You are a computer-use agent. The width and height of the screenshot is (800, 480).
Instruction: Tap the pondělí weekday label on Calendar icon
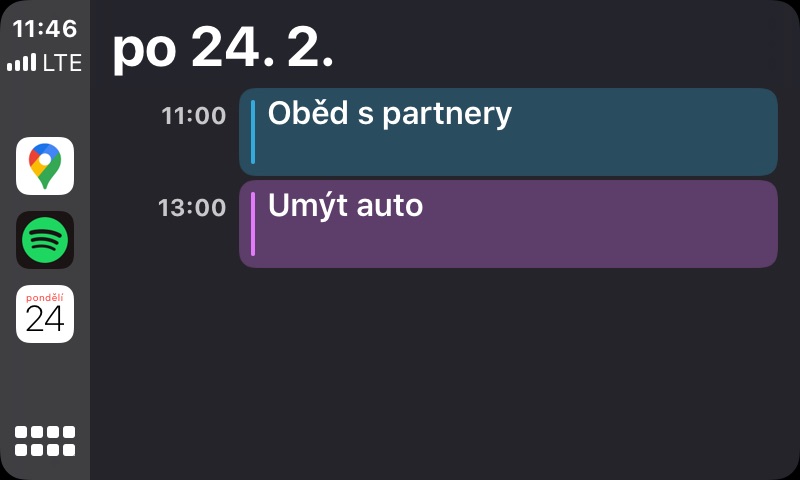pos(45,298)
